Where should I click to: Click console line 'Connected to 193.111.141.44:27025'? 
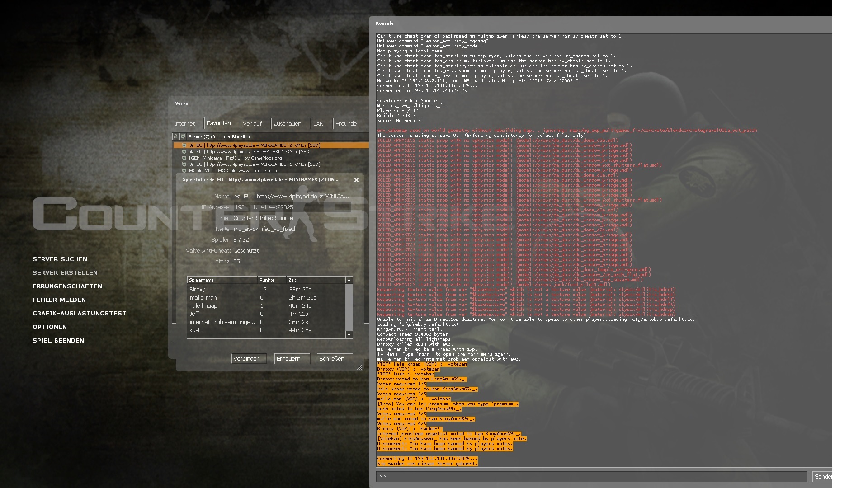coord(422,91)
